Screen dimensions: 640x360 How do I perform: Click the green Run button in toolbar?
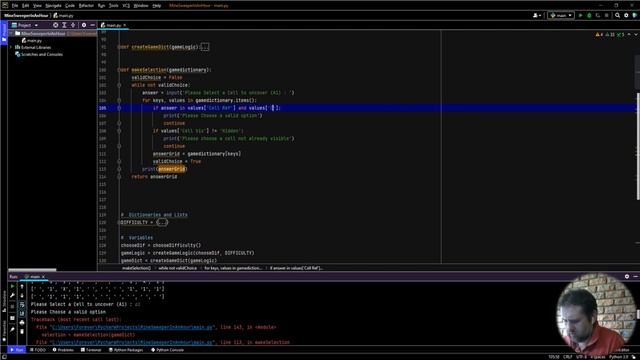pos(580,16)
